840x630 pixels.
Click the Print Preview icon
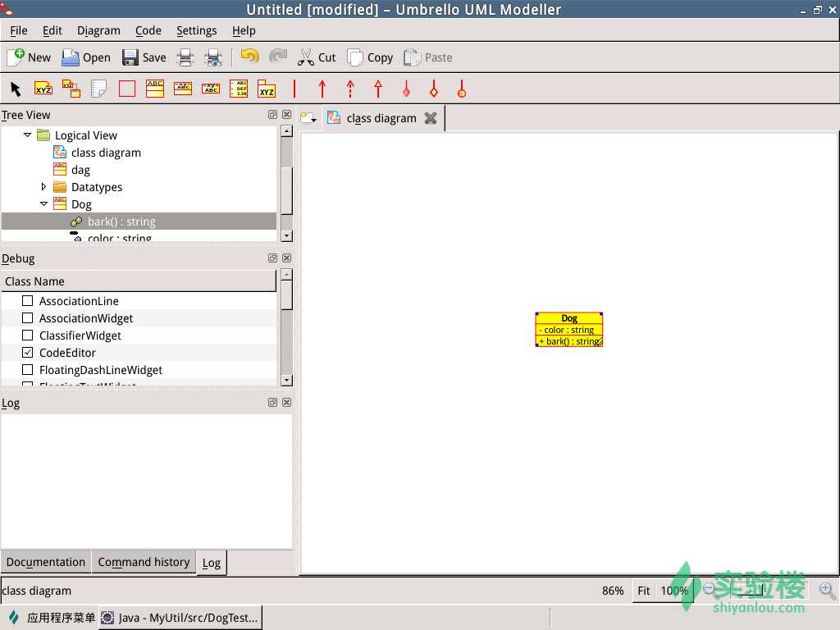[213, 57]
